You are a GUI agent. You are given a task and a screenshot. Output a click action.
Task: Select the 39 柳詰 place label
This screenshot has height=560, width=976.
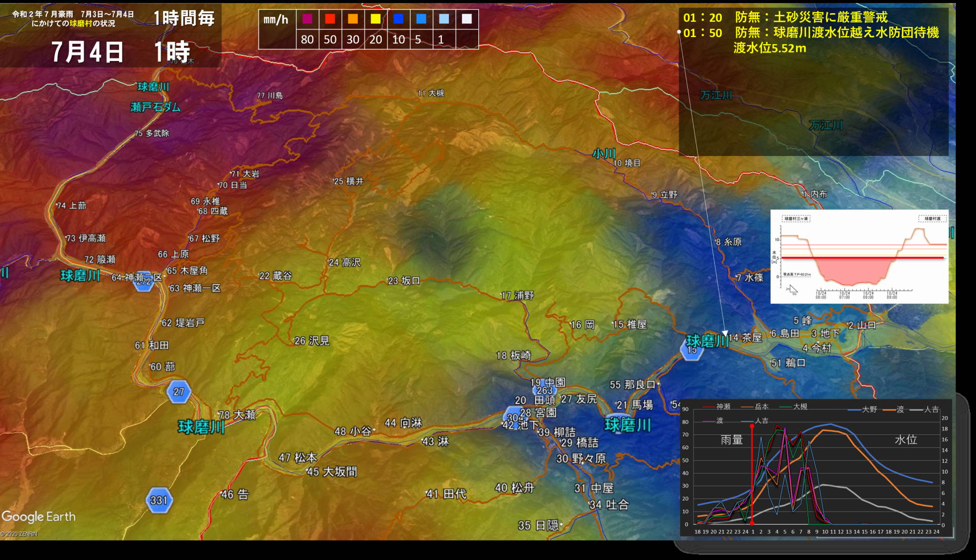point(557,432)
